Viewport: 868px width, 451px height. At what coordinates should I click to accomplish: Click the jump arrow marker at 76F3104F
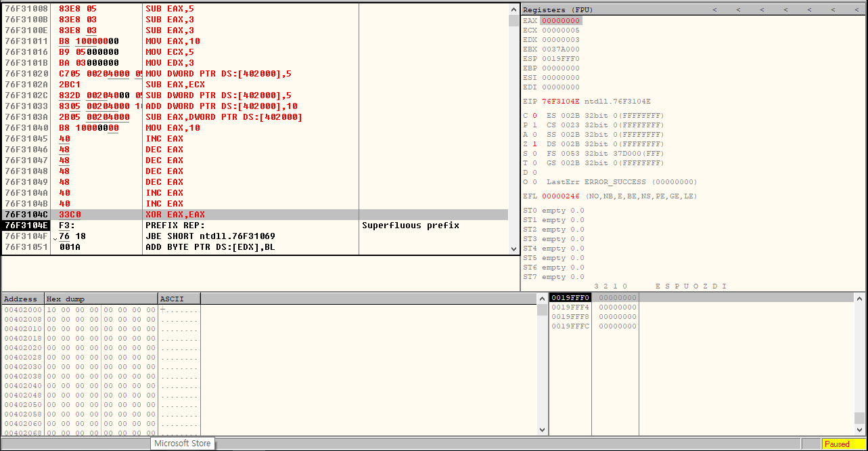click(55, 237)
